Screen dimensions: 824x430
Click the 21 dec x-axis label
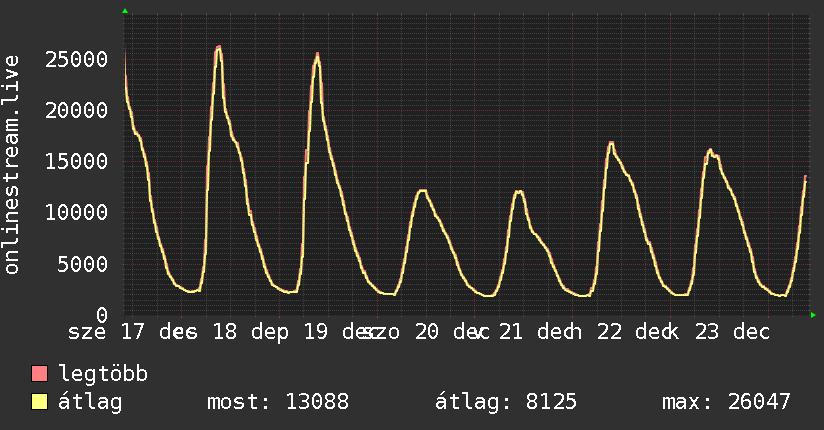click(536, 332)
